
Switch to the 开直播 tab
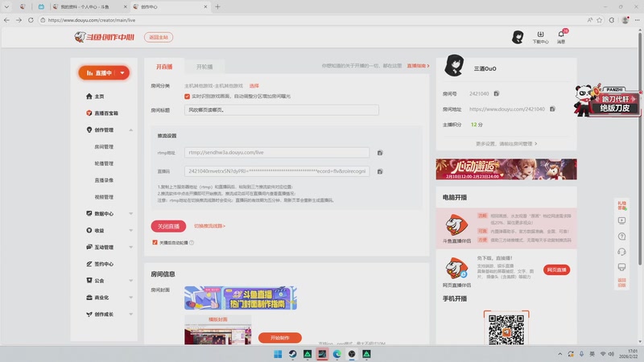click(x=164, y=67)
